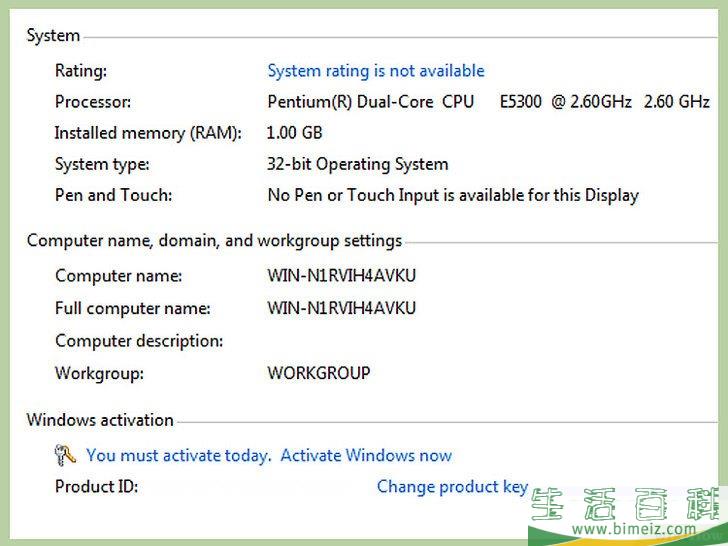Click the System section heading
Viewport: 728px width, 546px height.
coord(53,36)
